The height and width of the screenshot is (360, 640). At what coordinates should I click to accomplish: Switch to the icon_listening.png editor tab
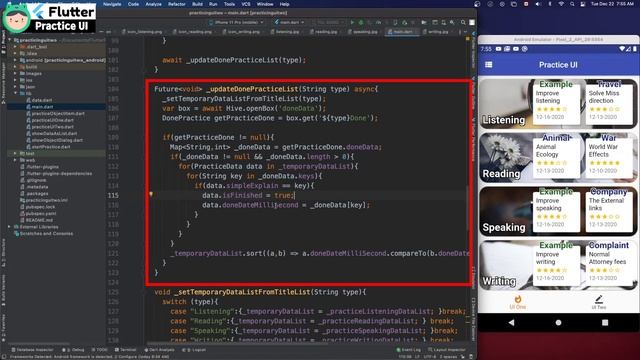(x=144, y=32)
